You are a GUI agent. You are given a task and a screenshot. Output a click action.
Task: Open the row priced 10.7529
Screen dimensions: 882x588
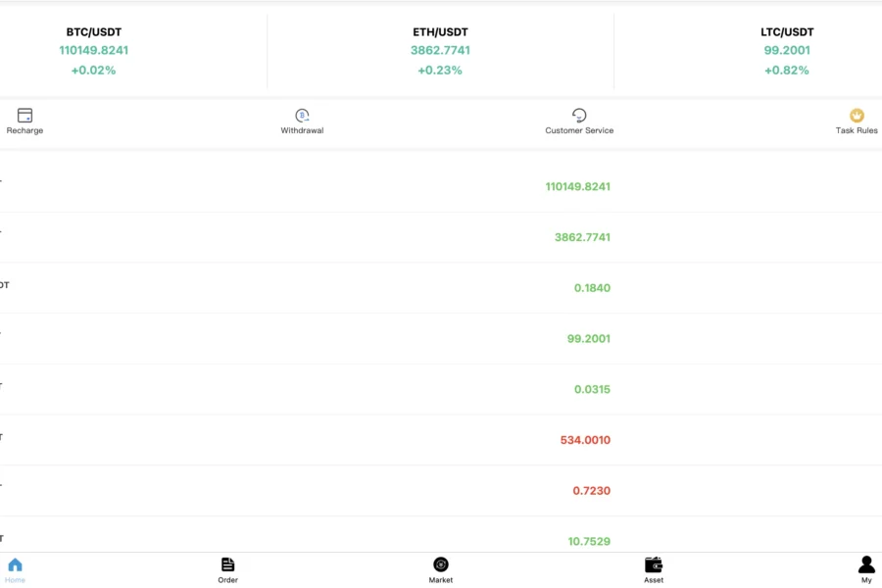pyautogui.click(x=441, y=534)
